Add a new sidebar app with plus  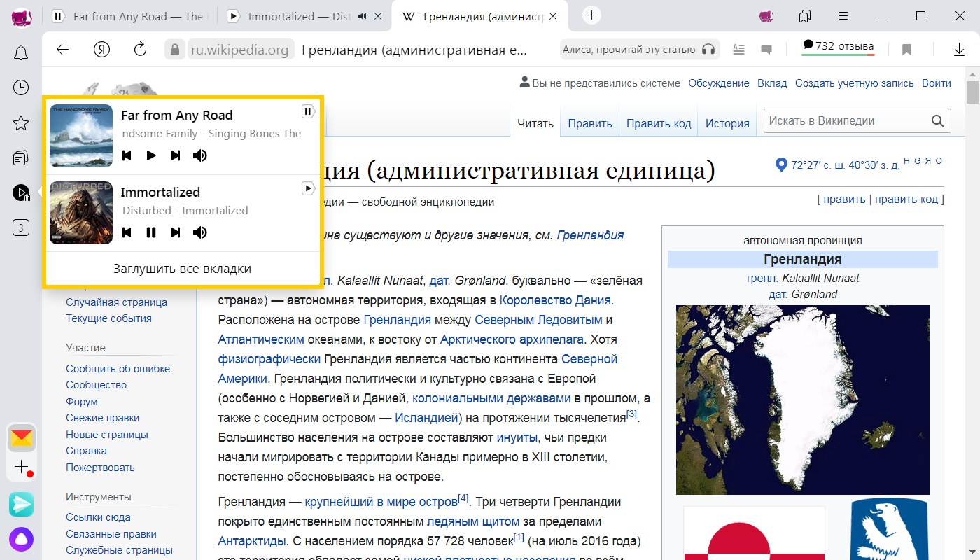coord(22,467)
